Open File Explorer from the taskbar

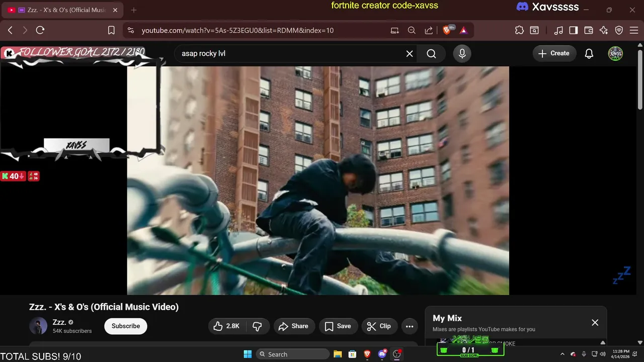point(338,354)
